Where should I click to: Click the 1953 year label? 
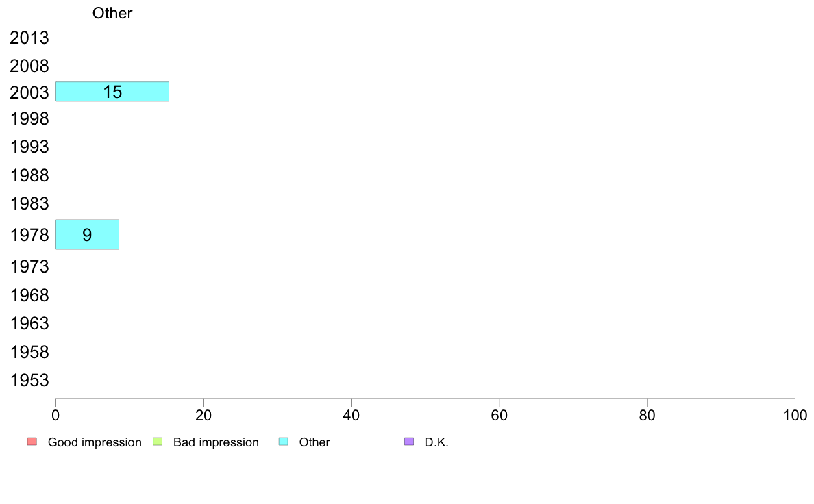[29, 381]
